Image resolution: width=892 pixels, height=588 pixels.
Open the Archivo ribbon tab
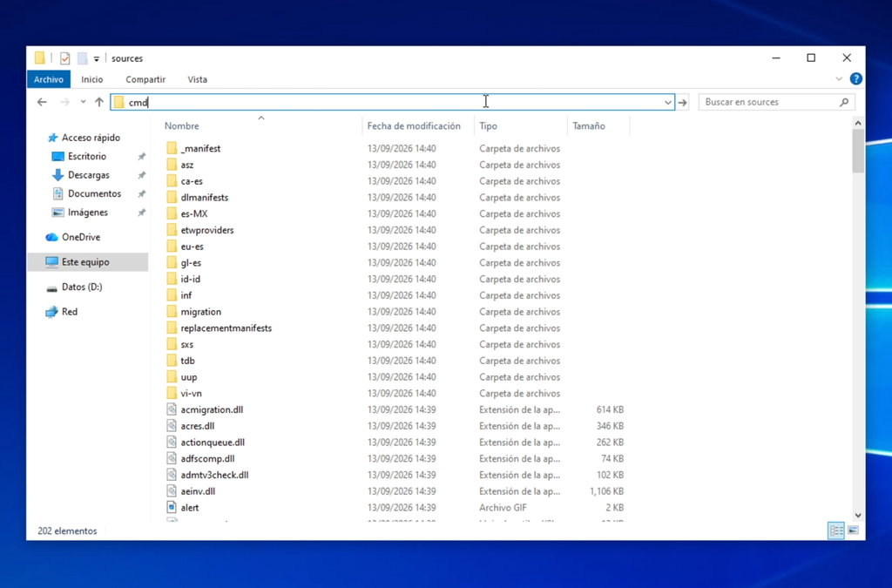[49, 79]
